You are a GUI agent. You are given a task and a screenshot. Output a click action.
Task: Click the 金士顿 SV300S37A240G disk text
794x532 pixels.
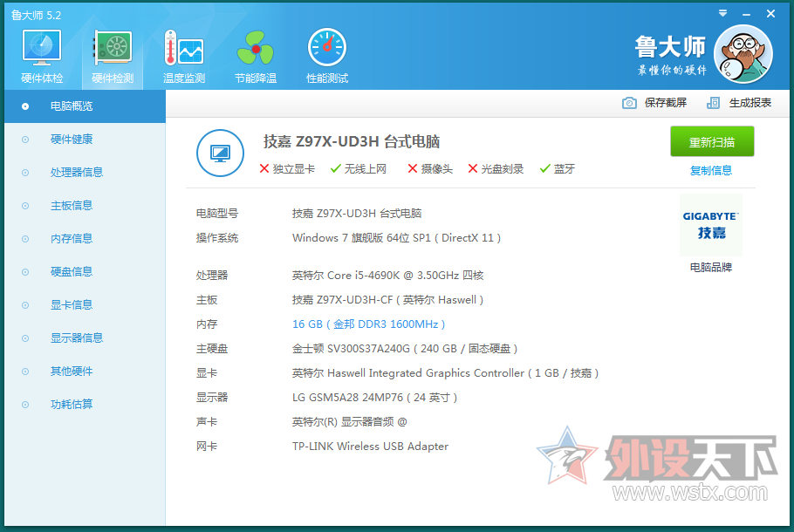405,349
